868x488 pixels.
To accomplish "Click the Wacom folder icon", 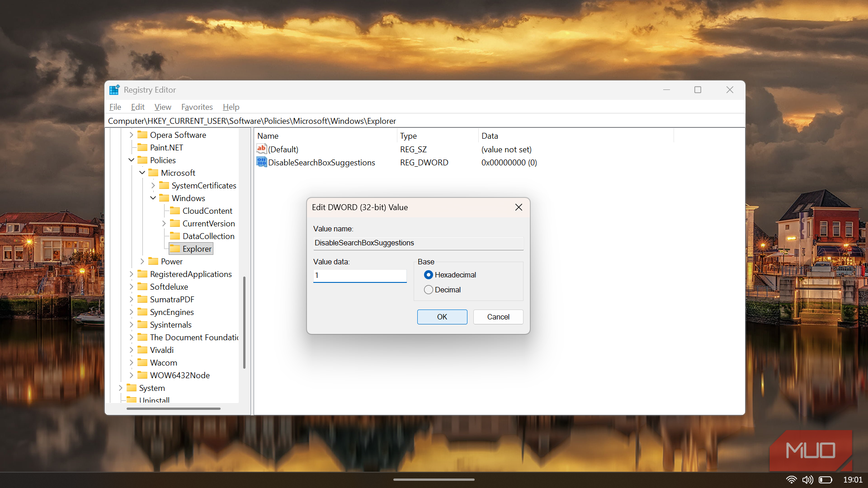I will tap(142, 362).
